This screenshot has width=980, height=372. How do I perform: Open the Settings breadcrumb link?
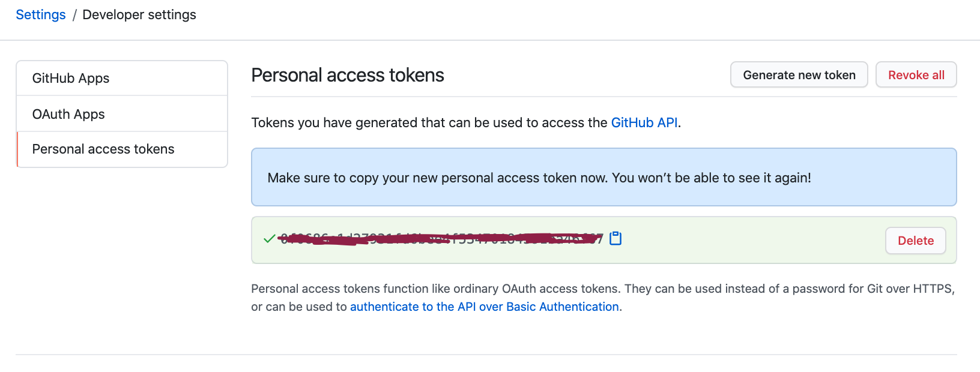(41, 15)
